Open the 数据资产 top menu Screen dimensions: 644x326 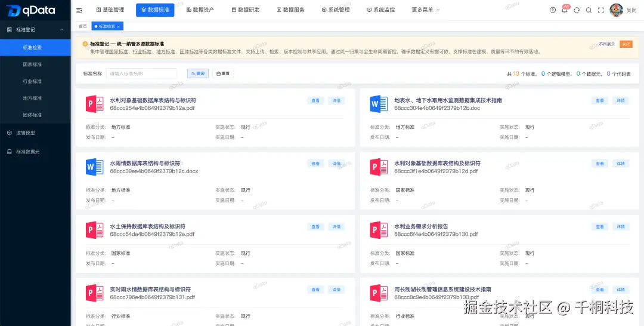point(200,10)
